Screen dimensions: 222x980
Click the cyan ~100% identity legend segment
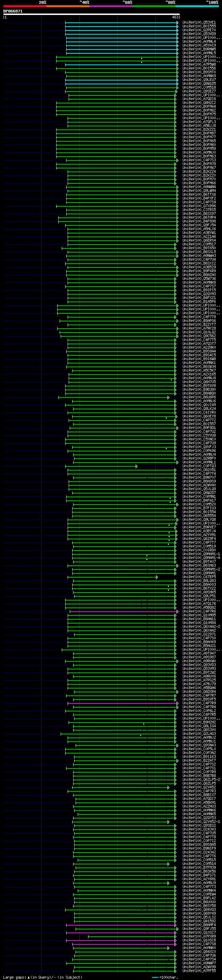click(x=197, y=6)
